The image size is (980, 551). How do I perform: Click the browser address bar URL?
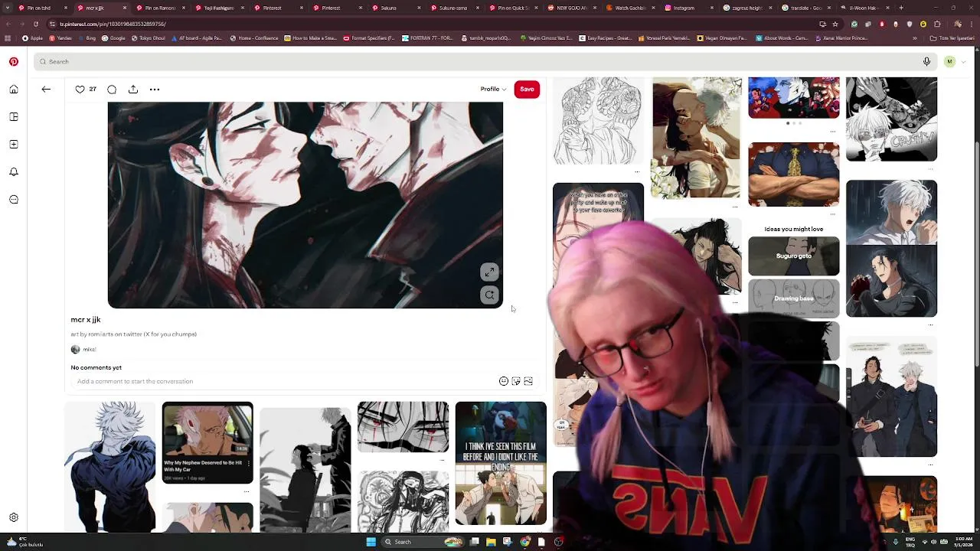pyautogui.click(x=113, y=24)
